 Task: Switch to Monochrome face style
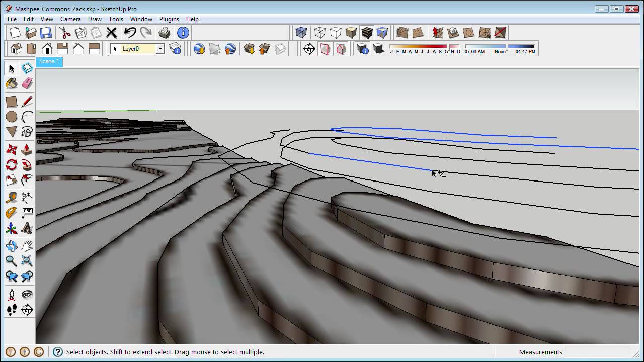[382, 33]
